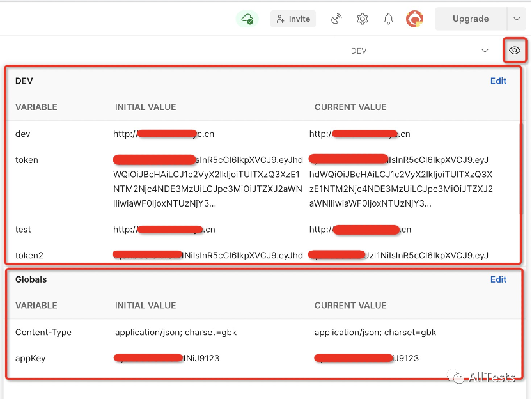Select the 'token' variable name
Screen dimensions: 532x399
(x=26, y=160)
